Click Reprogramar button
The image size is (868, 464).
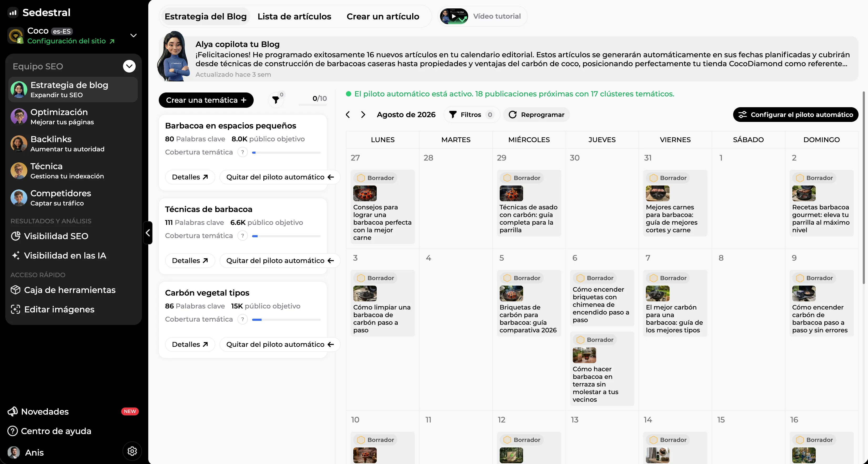click(x=537, y=115)
